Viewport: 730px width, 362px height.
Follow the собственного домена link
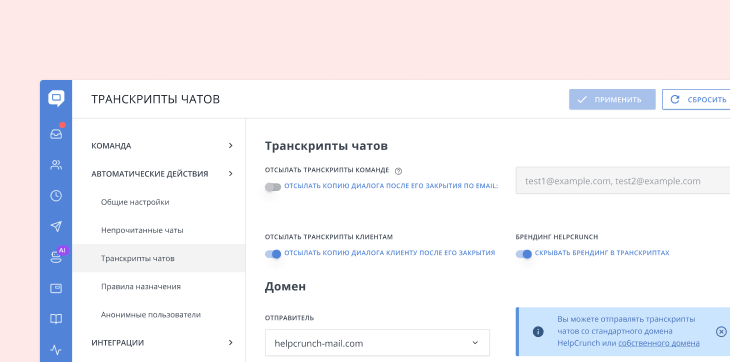pos(659,343)
